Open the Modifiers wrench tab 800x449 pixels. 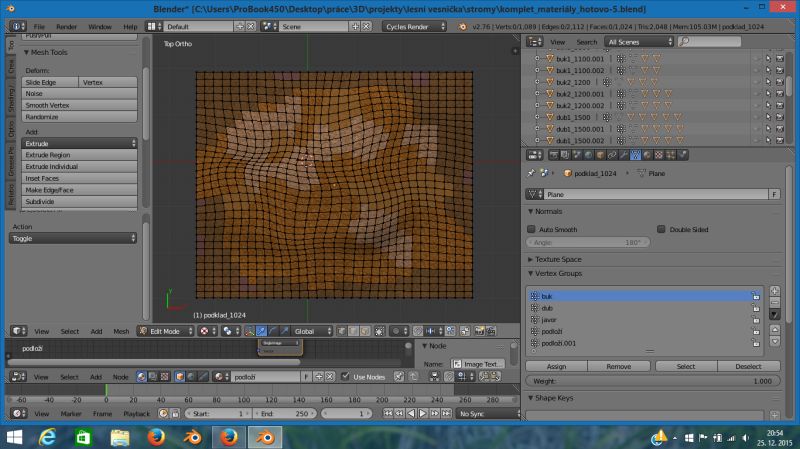point(623,155)
